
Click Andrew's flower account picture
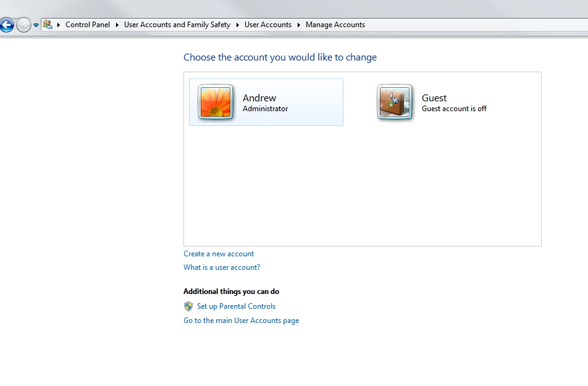click(216, 102)
